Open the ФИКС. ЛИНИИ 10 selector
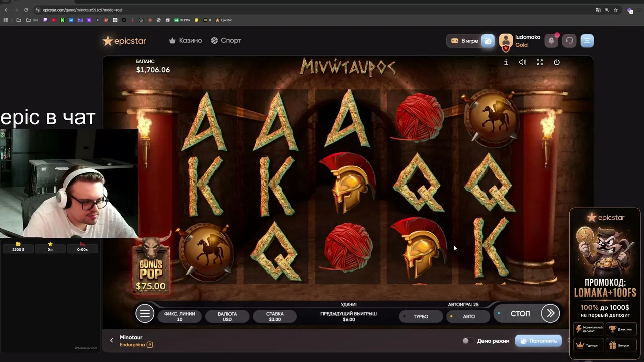Screen dimensions: 644x362 point(180,316)
